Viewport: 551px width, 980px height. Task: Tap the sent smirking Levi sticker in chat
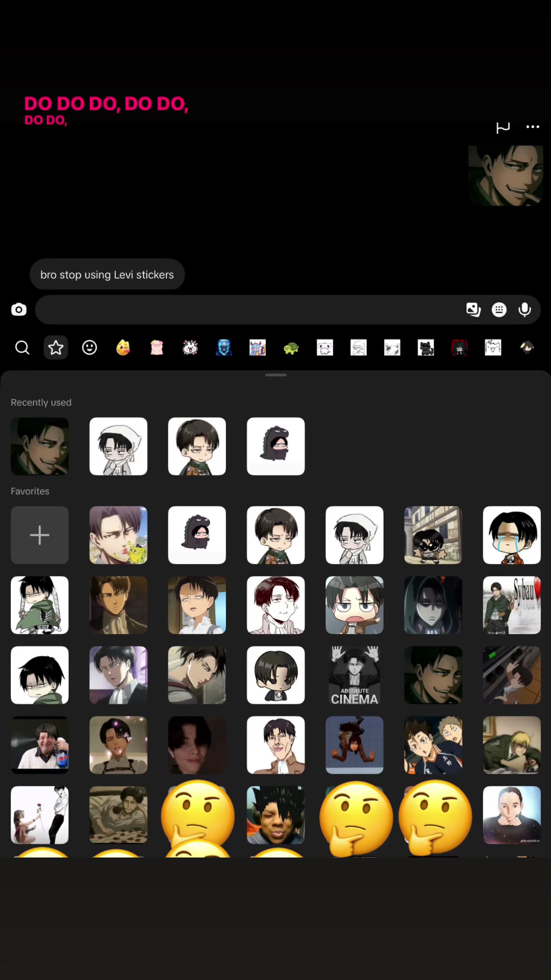(x=506, y=176)
